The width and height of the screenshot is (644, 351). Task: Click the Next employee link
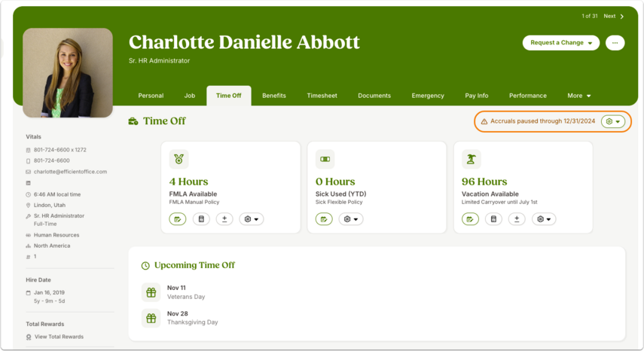click(x=609, y=17)
